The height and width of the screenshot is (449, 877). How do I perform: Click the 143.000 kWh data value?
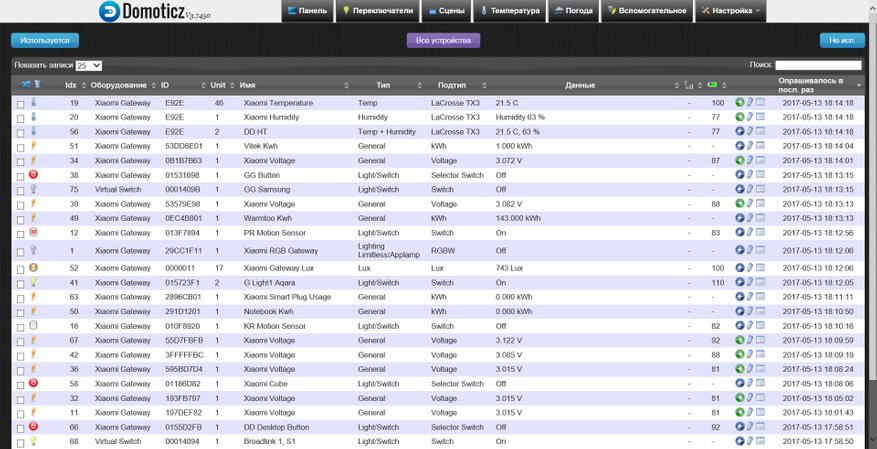[518, 218]
